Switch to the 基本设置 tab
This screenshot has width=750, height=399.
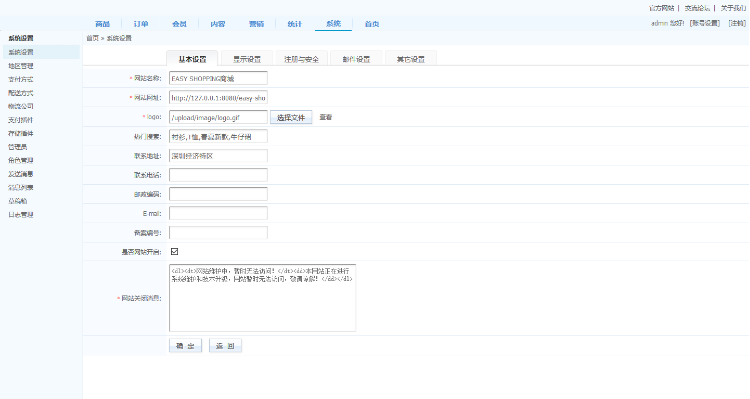tap(192, 59)
